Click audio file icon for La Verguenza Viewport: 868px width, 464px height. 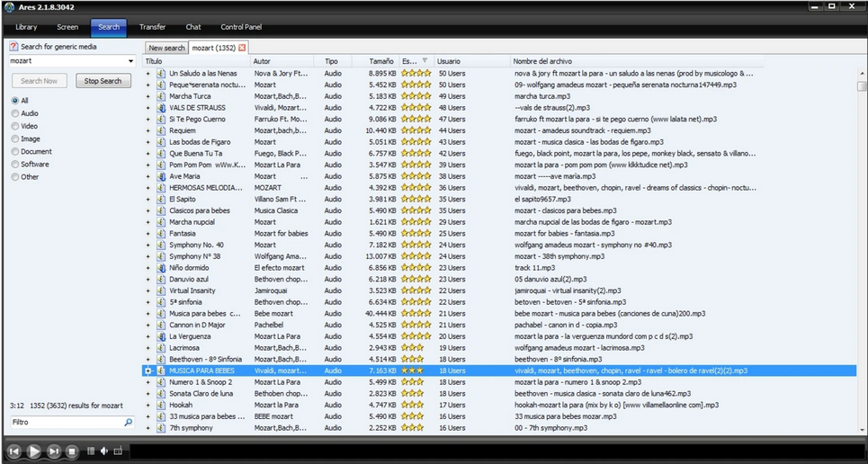click(161, 336)
